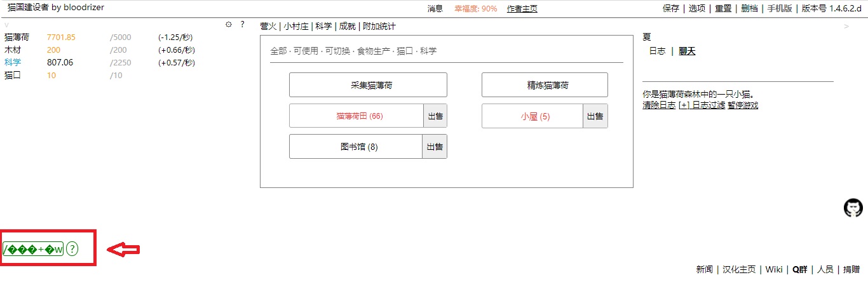Open the GitHub cat icon link

pyautogui.click(x=852, y=208)
